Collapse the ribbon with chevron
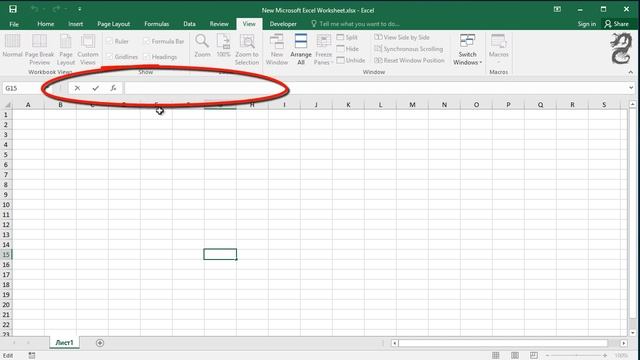Viewport: 640px width, 360px height. (631, 72)
